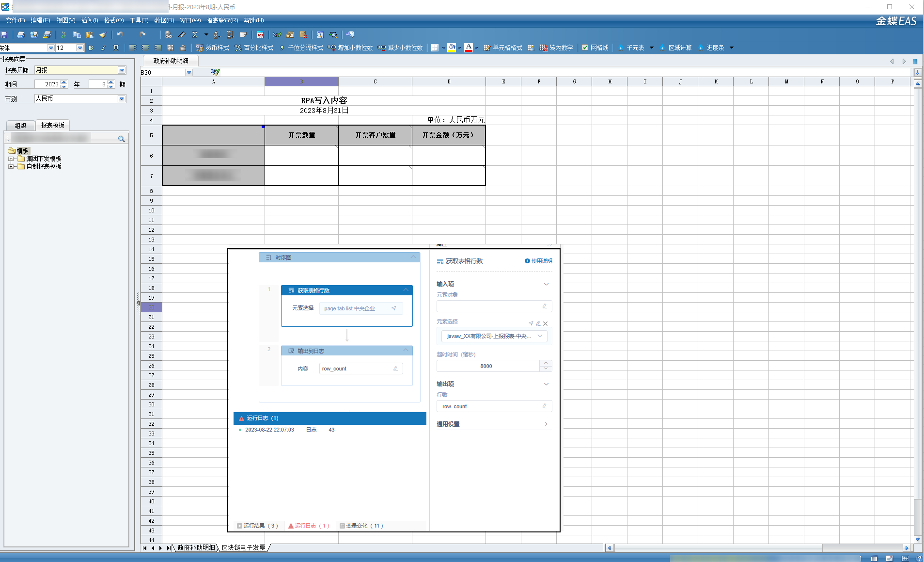Image resolution: width=924 pixels, height=562 pixels.
Task: Open the 数据(D) menu
Action: [164, 20]
